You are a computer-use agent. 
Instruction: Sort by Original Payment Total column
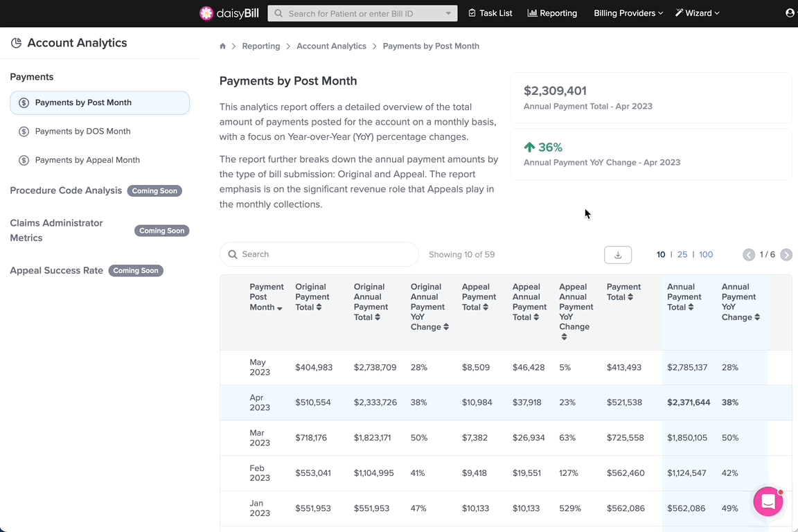point(312,296)
